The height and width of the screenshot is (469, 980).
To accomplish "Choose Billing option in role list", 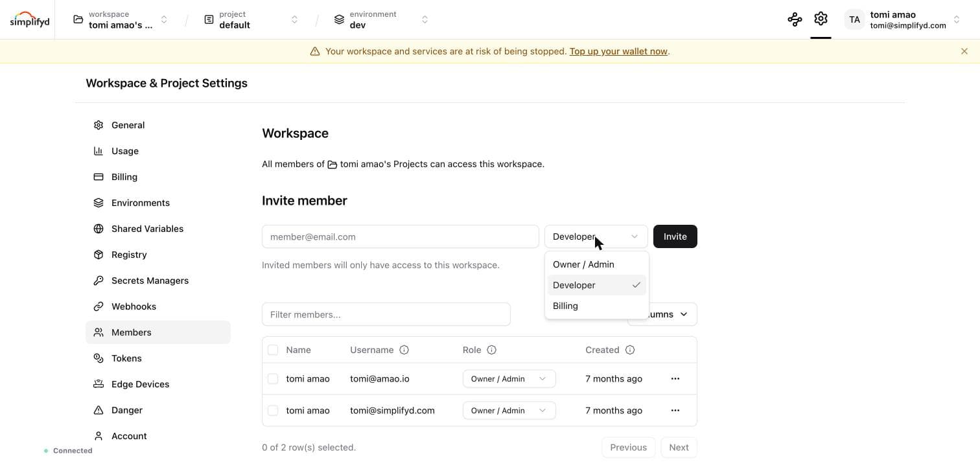I will coord(597,306).
